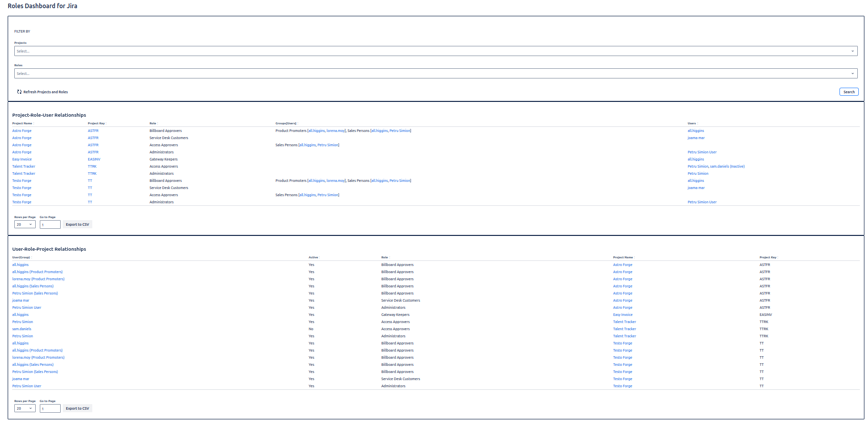Image resolution: width=868 pixels, height=426 pixels.
Task: Open Easy Invoice project link in User-Role-Project table
Action: pos(623,315)
